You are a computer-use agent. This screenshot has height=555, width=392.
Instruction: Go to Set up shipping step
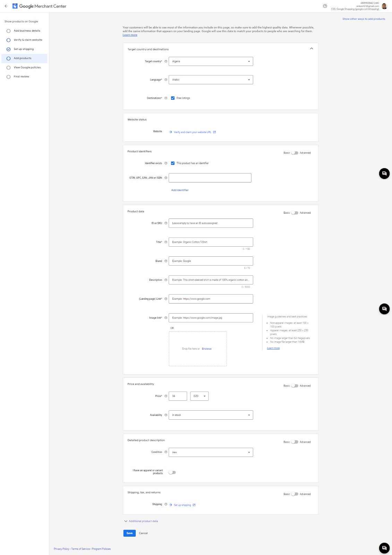24,49
